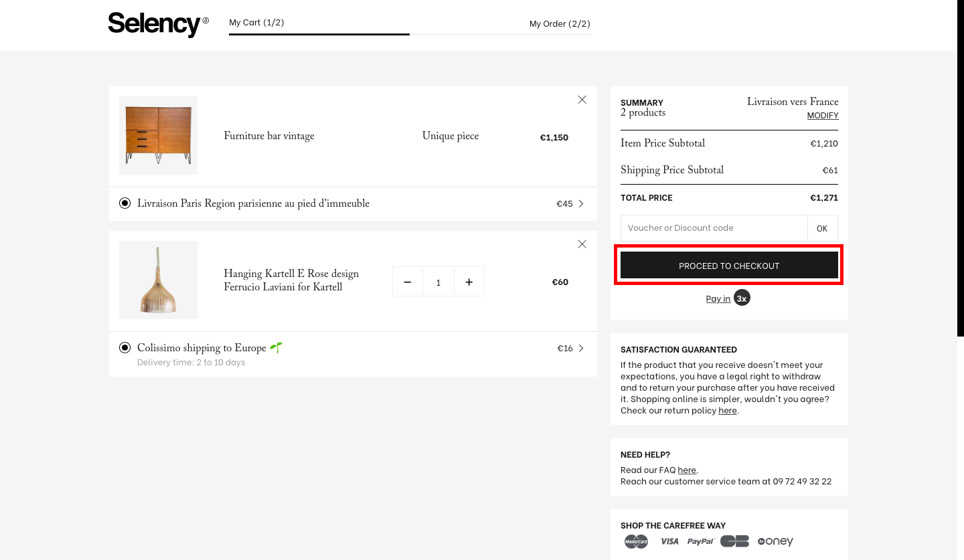The width and height of the screenshot is (964, 560).
Task: Click the green eco leaf icon
Action: pyautogui.click(x=276, y=347)
